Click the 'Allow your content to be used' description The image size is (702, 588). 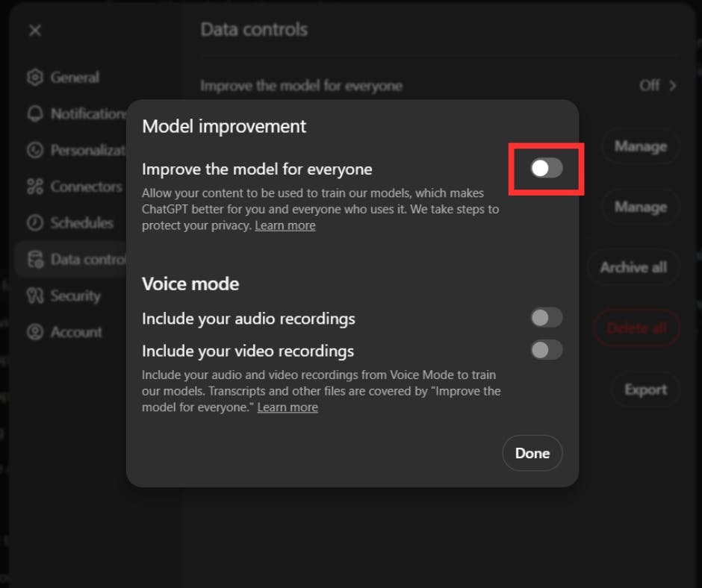[320, 209]
